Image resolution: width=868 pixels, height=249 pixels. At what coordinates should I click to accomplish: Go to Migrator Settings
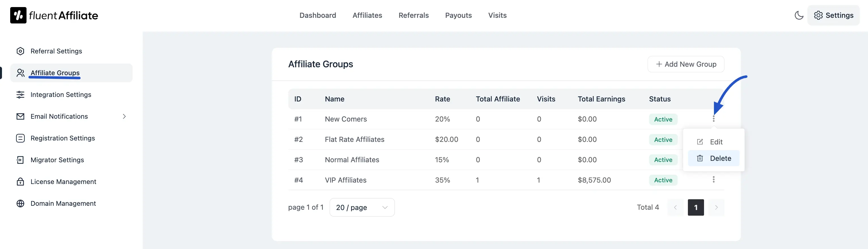click(57, 160)
